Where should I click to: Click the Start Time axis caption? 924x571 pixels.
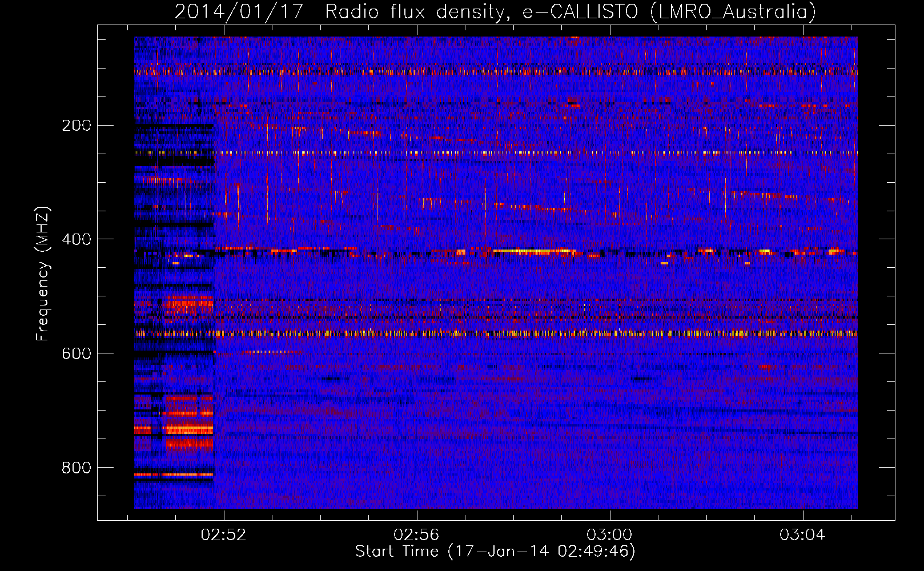tap(495, 552)
